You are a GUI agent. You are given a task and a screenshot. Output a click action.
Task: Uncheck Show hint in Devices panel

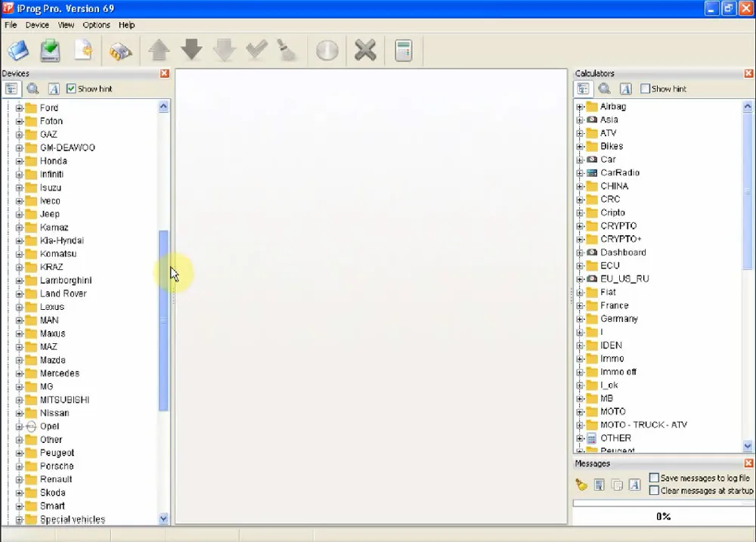click(x=71, y=88)
